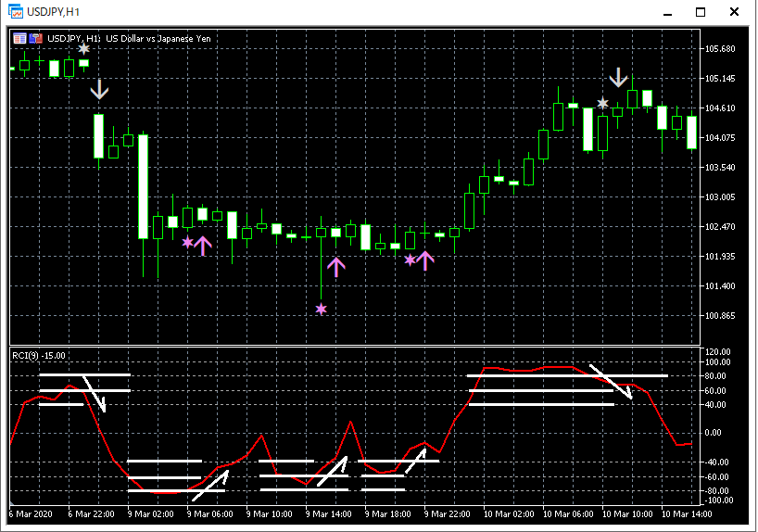
Task: Click the 100.00 RCI scale value
Action: [x=718, y=362]
